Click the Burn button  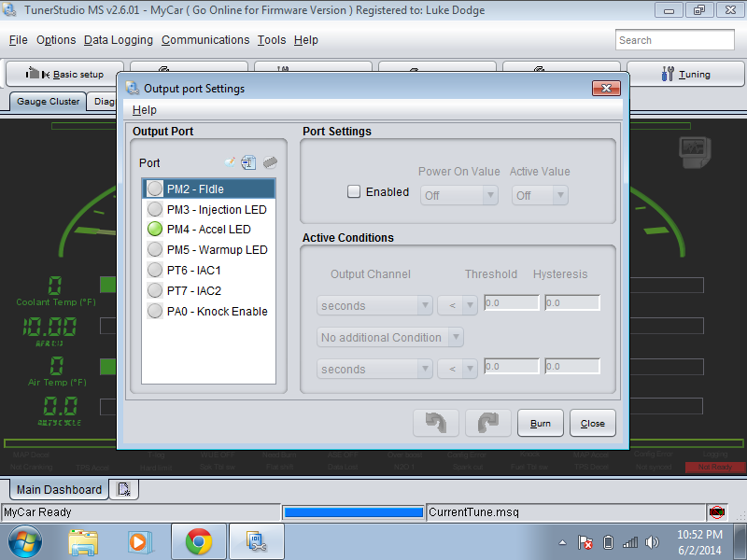coord(541,423)
